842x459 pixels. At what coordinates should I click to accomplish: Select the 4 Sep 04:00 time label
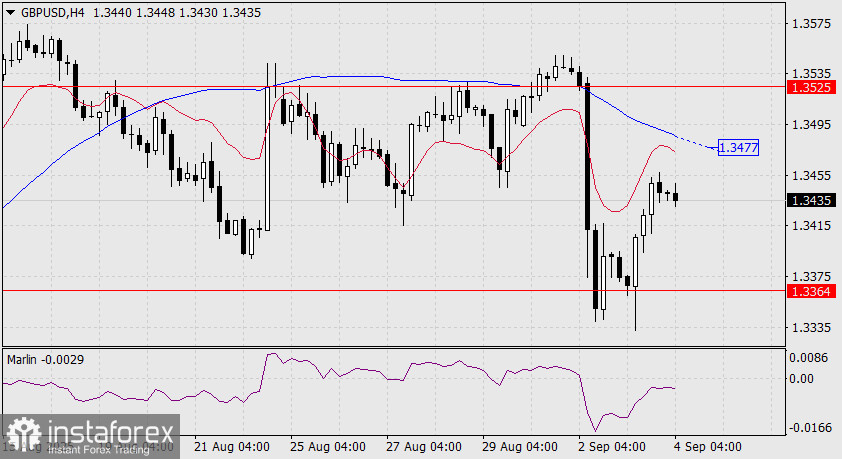point(708,447)
